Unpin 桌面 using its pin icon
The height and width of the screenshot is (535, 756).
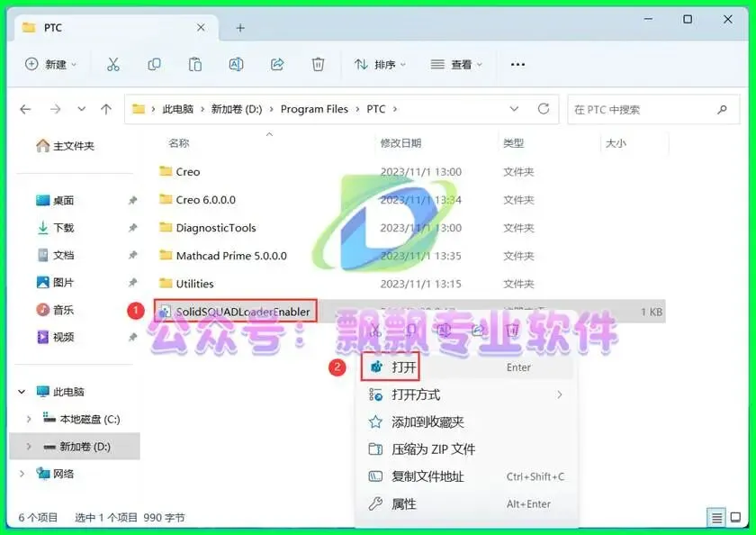(132, 201)
